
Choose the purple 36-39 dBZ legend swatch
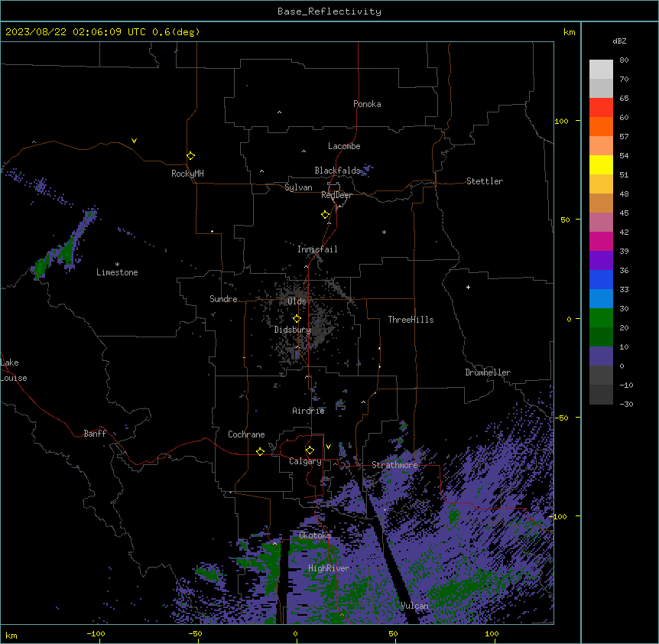pyautogui.click(x=601, y=261)
